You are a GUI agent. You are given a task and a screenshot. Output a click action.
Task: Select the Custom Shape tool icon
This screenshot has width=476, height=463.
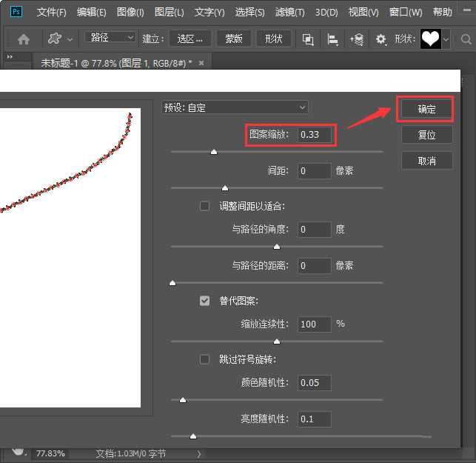click(54, 39)
